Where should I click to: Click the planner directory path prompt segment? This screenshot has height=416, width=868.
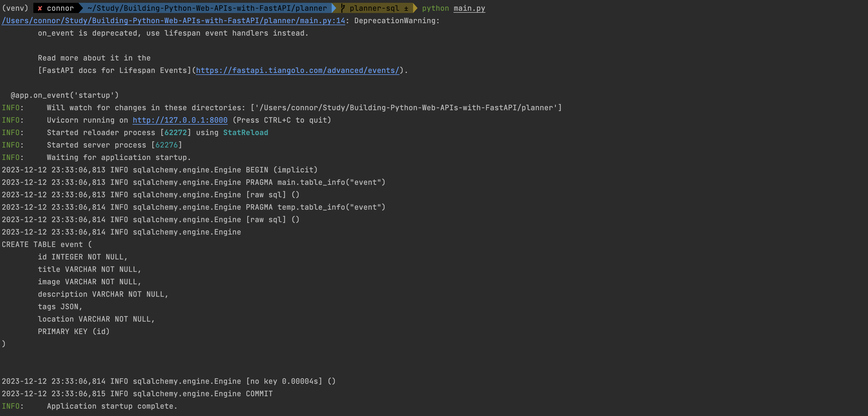(x=207, y=8)
